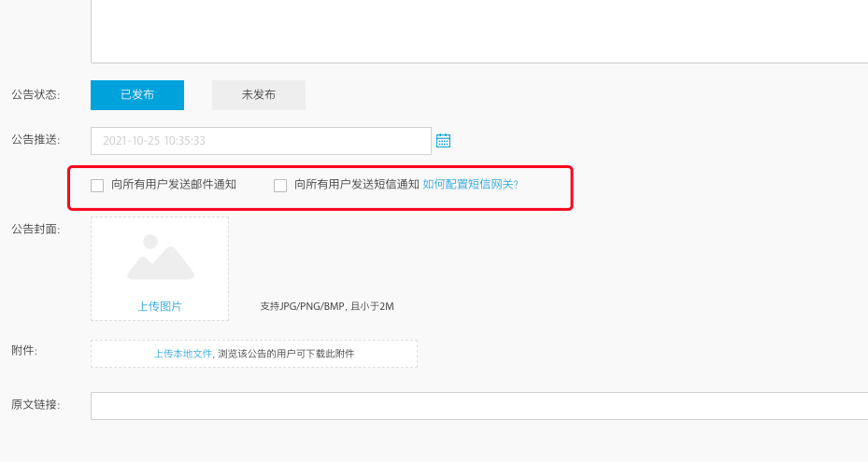The height and width of the screenshot is (462, 868).
Task: Open the 如何配置短信网关? help link
Action: [471, 184]
